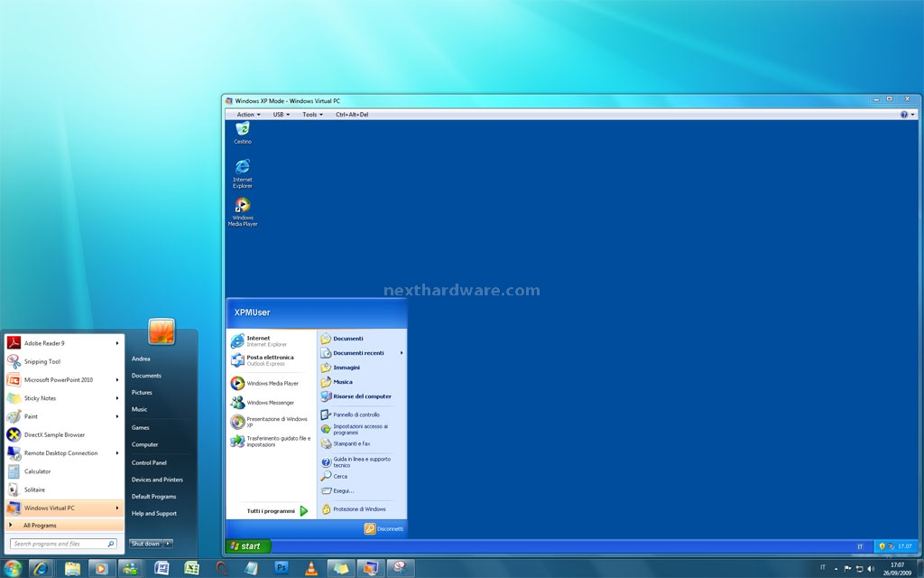The width and height of the screenshot is (924, 578).
Task: Open Windows Explorer folder on taskbar
Action: (72, 568)
